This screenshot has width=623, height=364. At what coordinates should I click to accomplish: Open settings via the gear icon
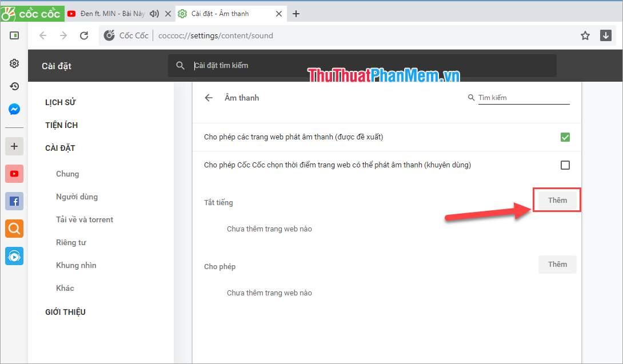tap(14, 63)
